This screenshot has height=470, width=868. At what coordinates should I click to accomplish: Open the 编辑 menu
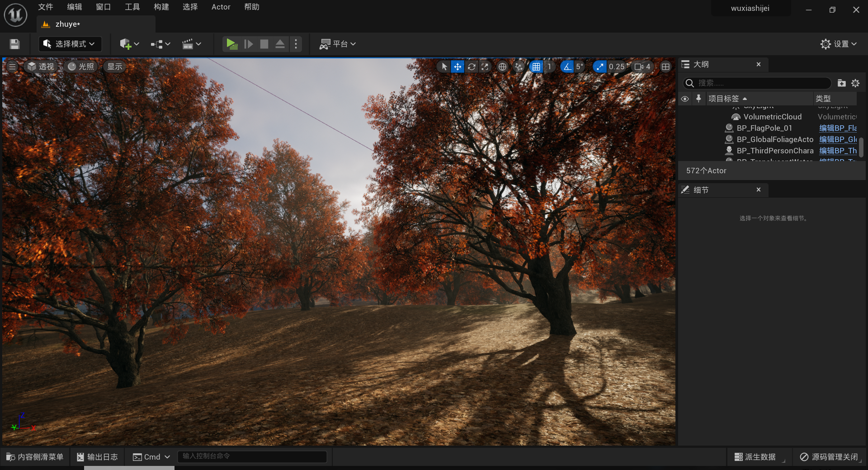pos(74,7)
